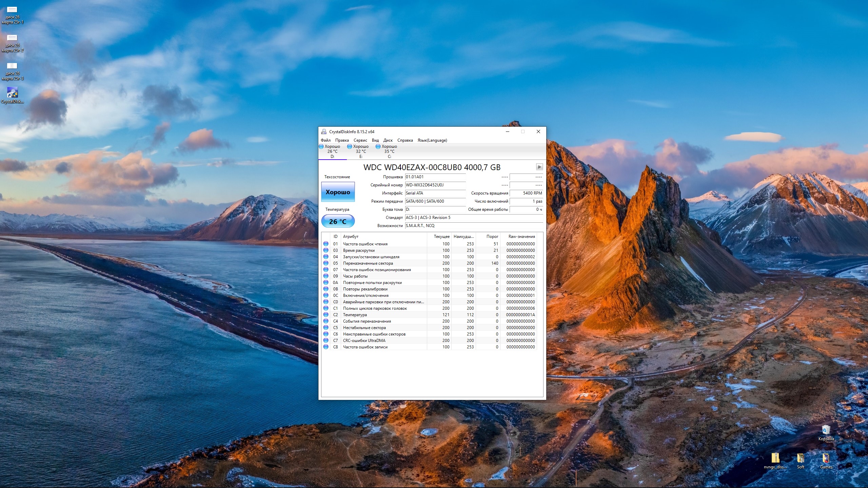
Task: Open file 'диск 26 марта 25г-3'
Action: click(12, 66)
